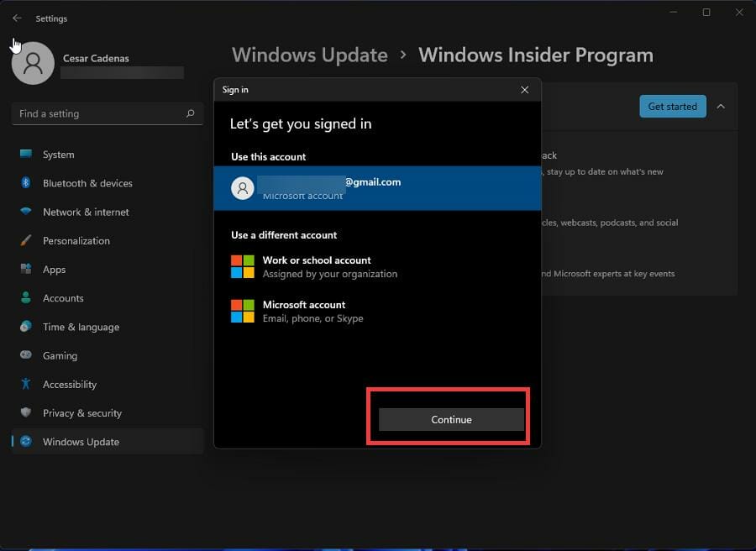Open System settings

(108, 155)
